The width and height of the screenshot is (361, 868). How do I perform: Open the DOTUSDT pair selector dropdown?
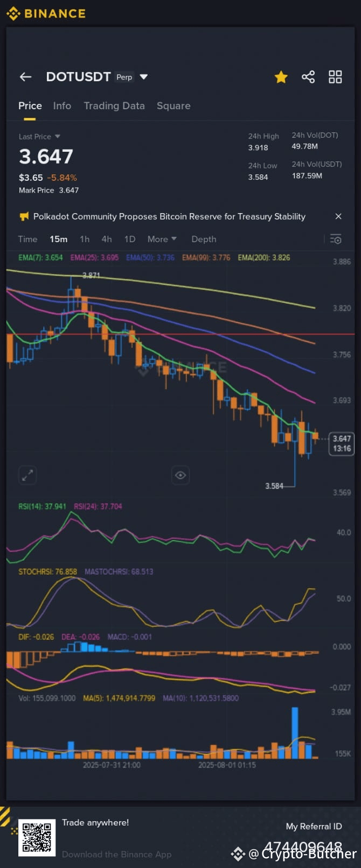coord(144,77)
